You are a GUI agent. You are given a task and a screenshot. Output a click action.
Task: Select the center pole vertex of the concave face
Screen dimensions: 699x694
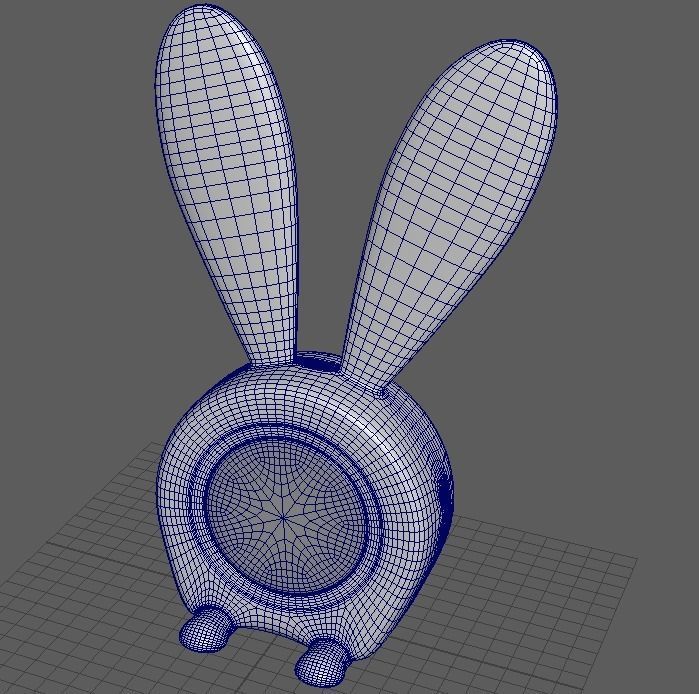coord(284,517)
